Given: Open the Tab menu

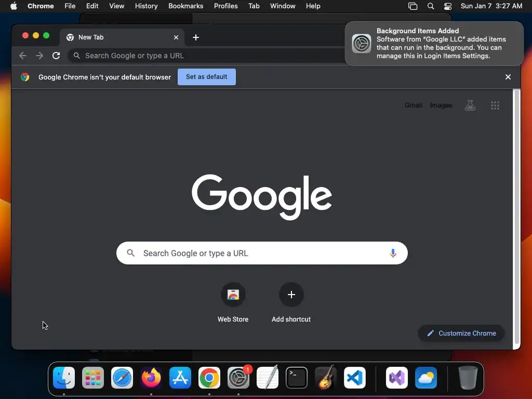Looking at the screenshot, I should [x=254, y=6].
